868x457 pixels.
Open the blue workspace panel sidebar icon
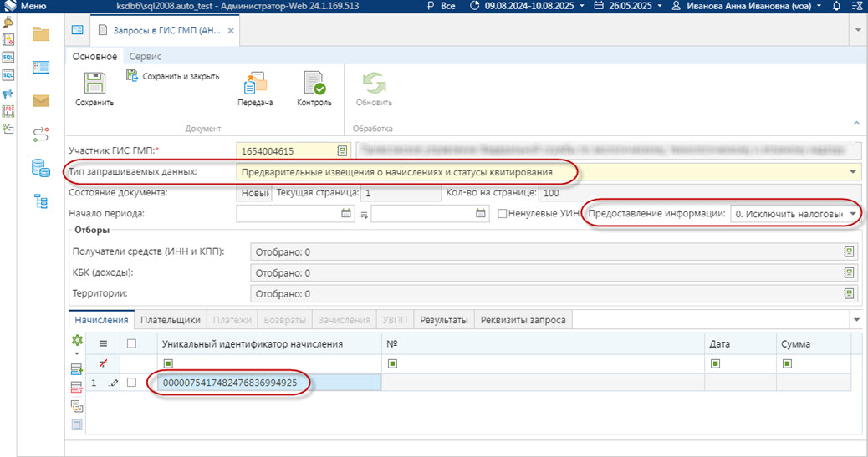[41, 68]
